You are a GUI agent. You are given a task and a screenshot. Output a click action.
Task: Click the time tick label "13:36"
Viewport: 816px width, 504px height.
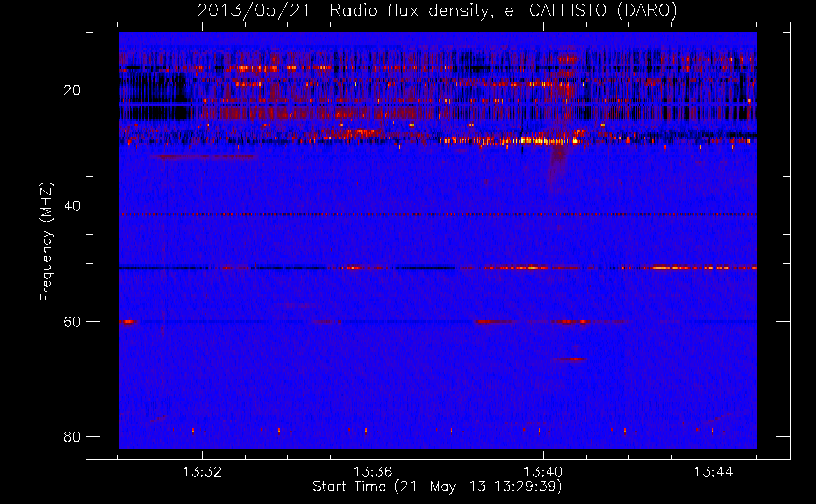pos(373,472)
